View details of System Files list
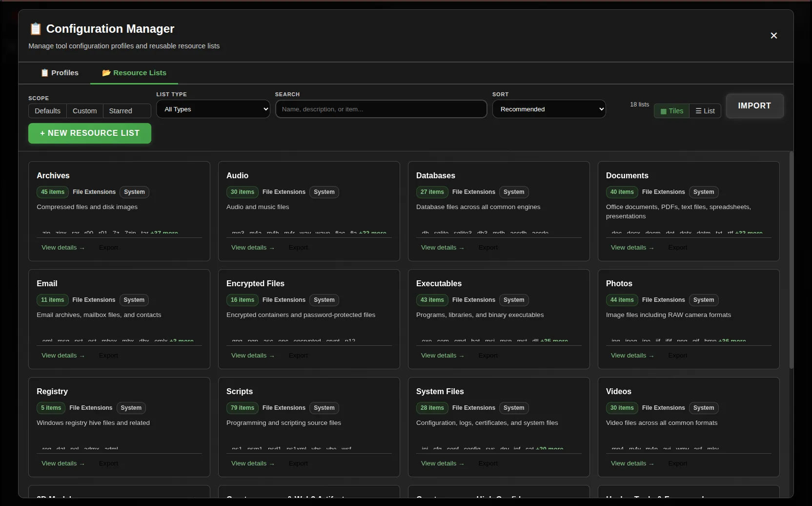This screenshot has width=812, height=506. click(x=443, y=464)
